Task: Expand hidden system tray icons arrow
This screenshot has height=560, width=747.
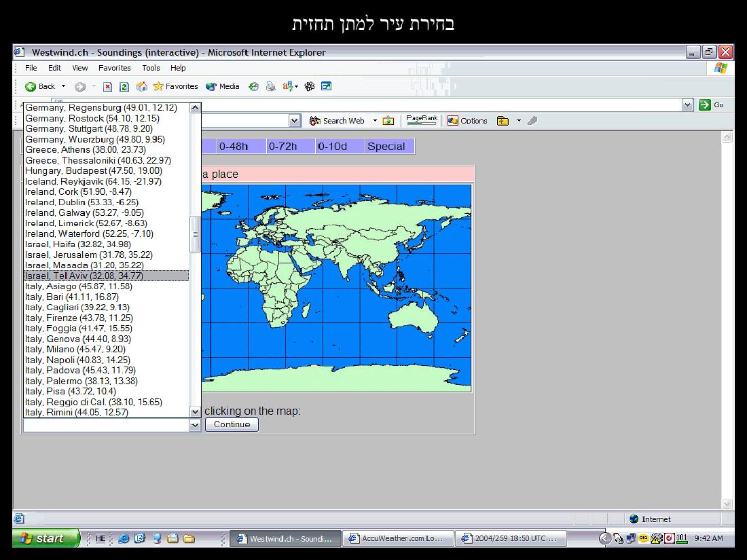Action: point(604,538)
